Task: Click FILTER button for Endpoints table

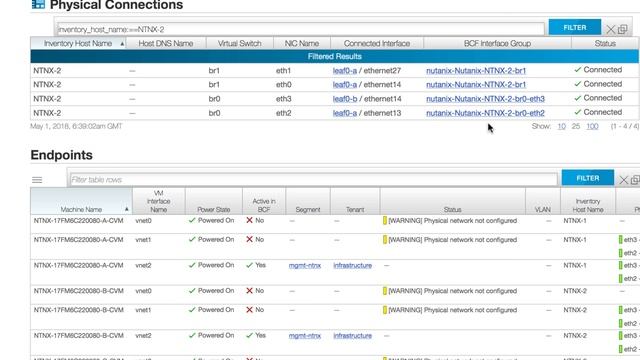Action: pyautogui.click(x=588, y=178)
